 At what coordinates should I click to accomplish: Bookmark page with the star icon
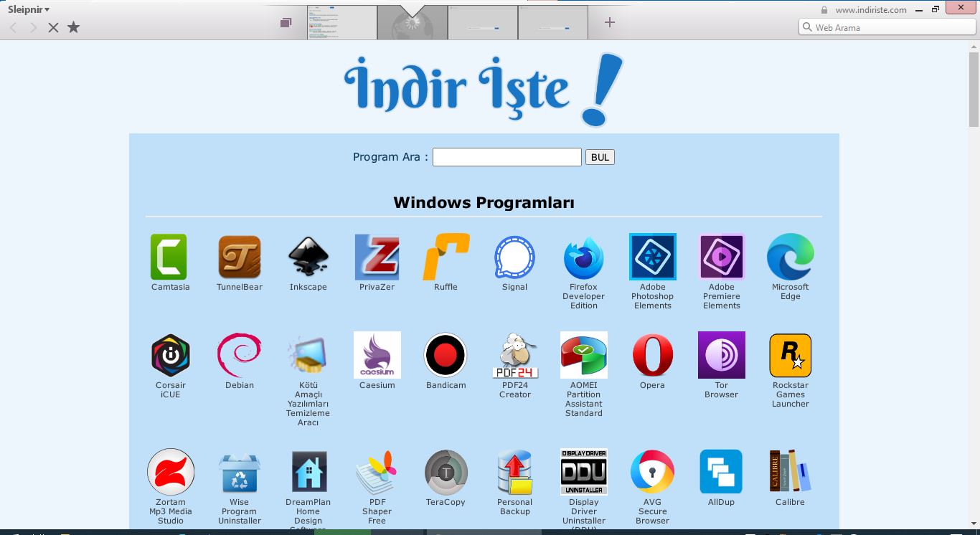pyautogui.click(x=73, y=27)
